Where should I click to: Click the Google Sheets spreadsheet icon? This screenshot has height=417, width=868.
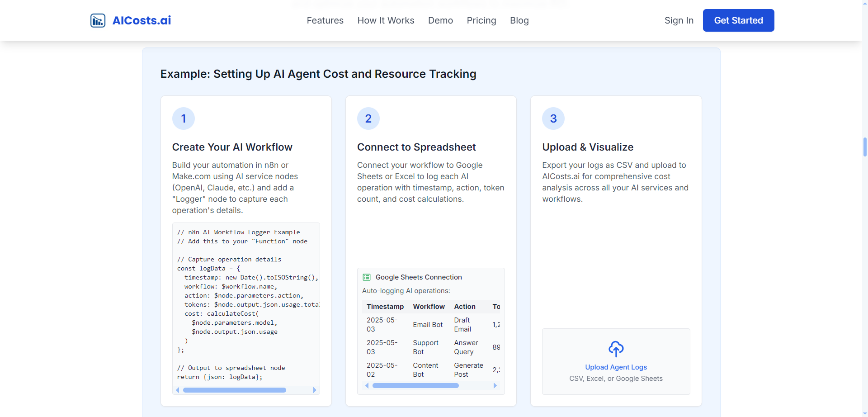(x=367, y=277)
